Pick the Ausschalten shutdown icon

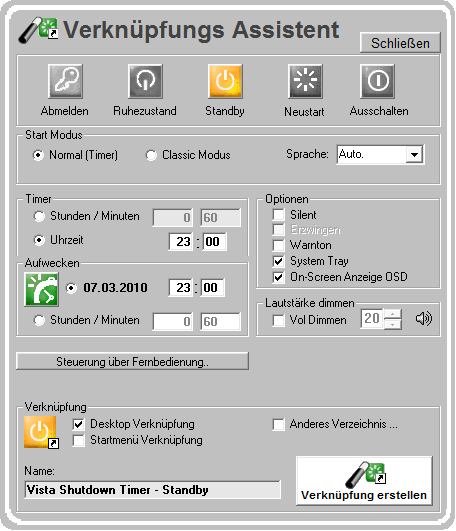pos(377,81)
